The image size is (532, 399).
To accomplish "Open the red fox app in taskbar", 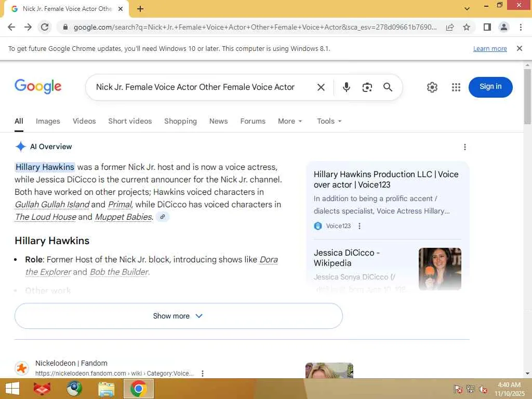I will click(42, 389).
